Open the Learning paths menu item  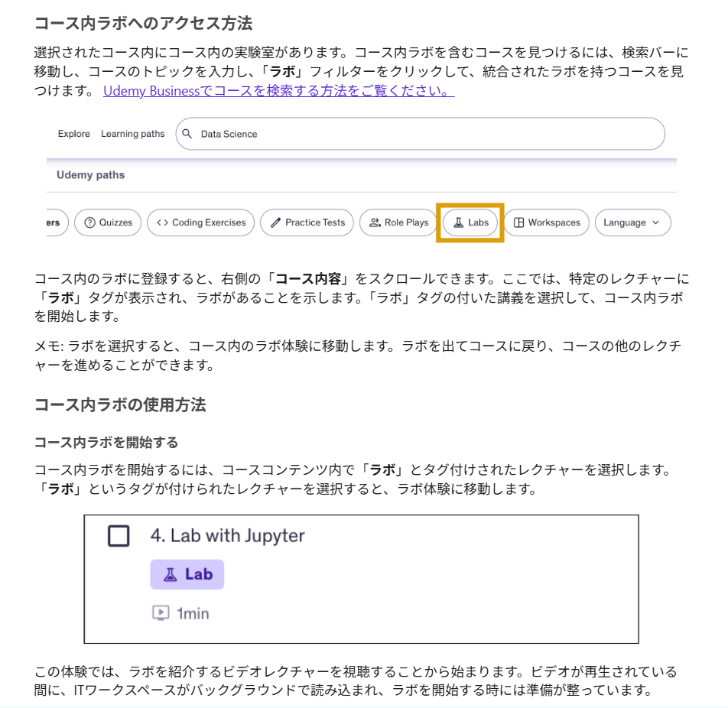132,134
